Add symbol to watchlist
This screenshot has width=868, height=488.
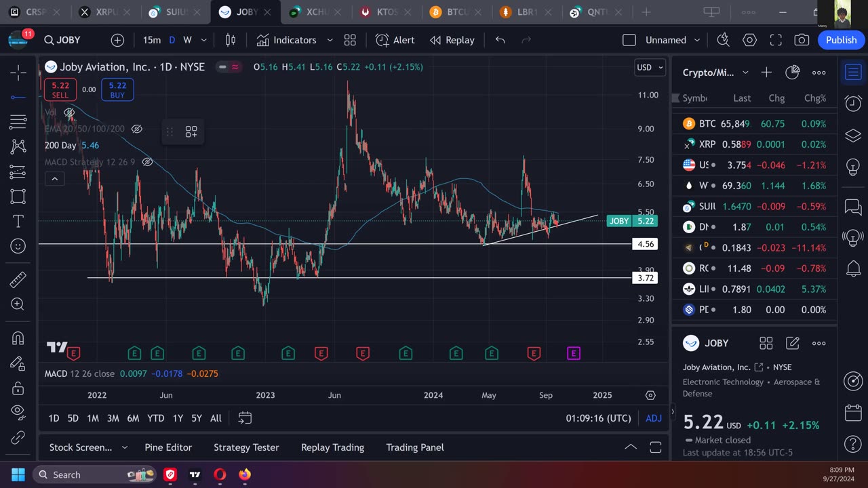click(x=766, y=73)
